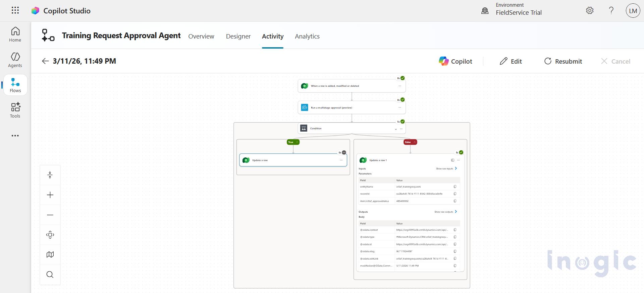Click the Cancel button
This screenshot has height=293, width=644.
[x=615, y=61]
